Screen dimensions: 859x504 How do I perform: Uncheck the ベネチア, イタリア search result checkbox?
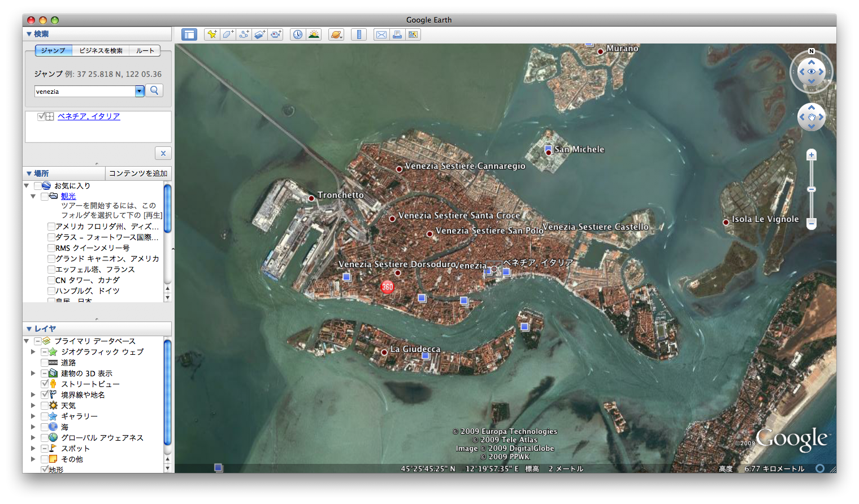tap(41, 116)
